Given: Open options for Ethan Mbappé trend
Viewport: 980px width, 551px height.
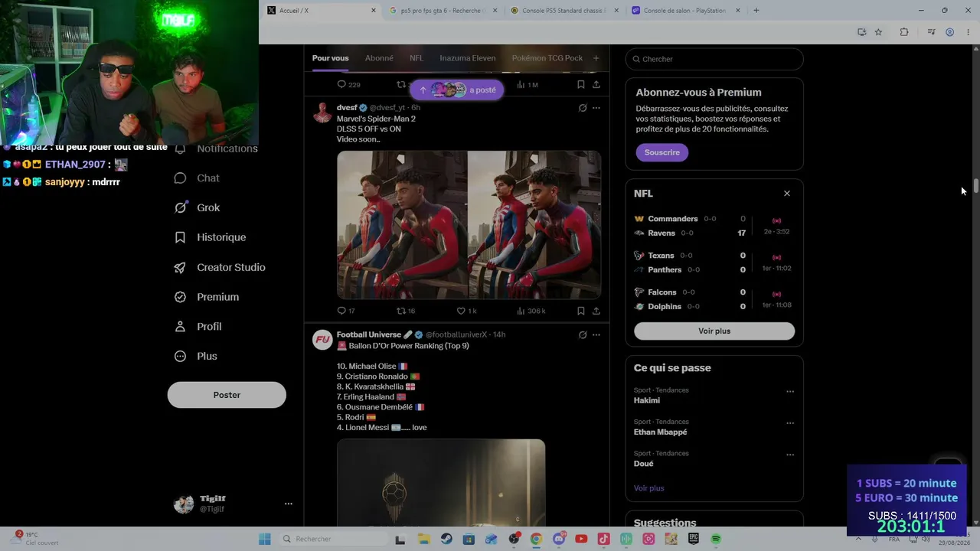Looking at the screenshot, I should (x=790, y=423).
